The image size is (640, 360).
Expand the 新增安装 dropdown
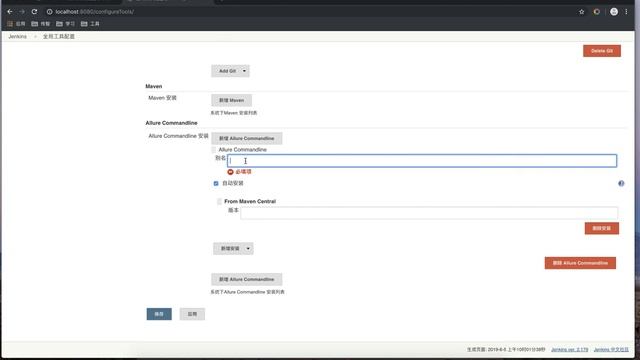pos(248,249)
